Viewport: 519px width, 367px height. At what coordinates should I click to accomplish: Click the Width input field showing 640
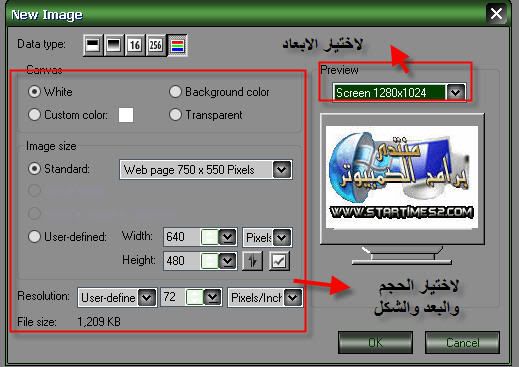tap(182, 237)
